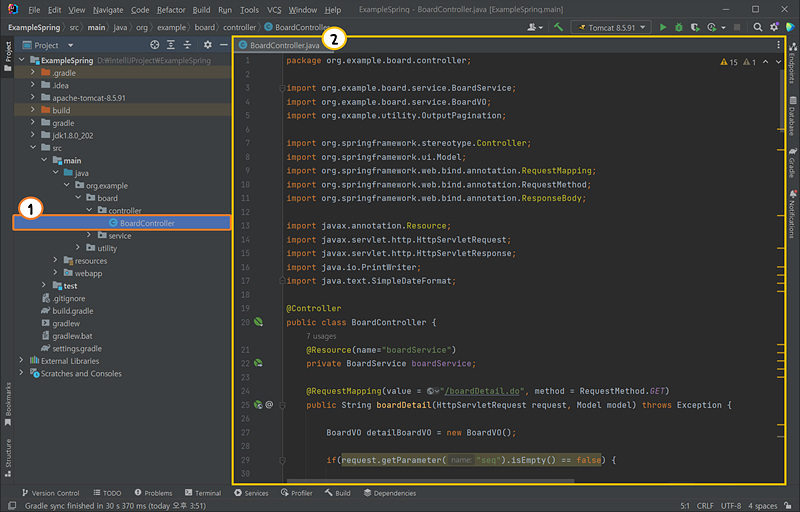Toggle the Bookmarks side tool window
800x512 pixels.
(8, 404)
